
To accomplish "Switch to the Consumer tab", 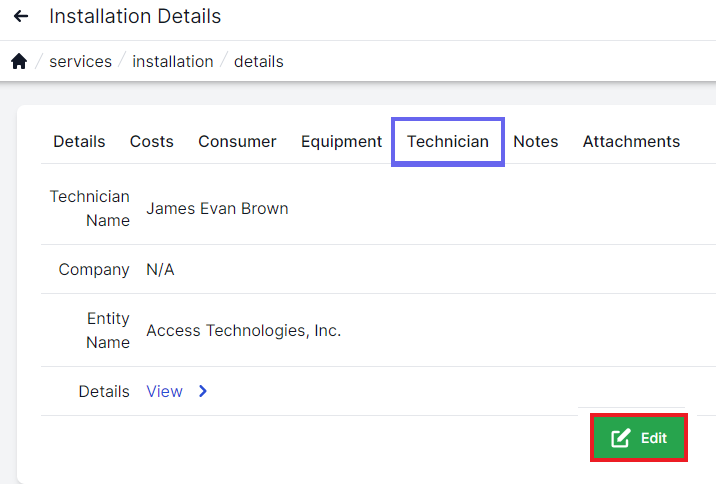I will [237, 142].
